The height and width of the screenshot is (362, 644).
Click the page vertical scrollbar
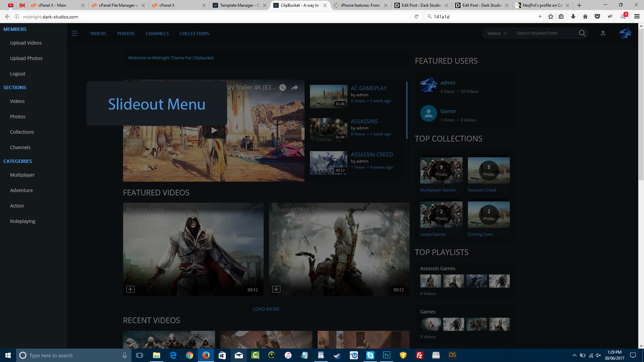641,105
